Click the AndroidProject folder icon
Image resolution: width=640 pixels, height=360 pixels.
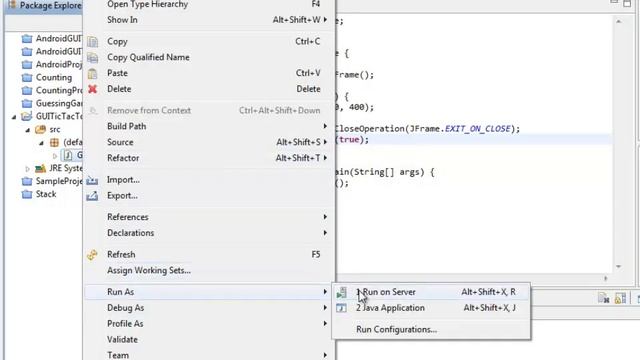click(x=27, y=64)
